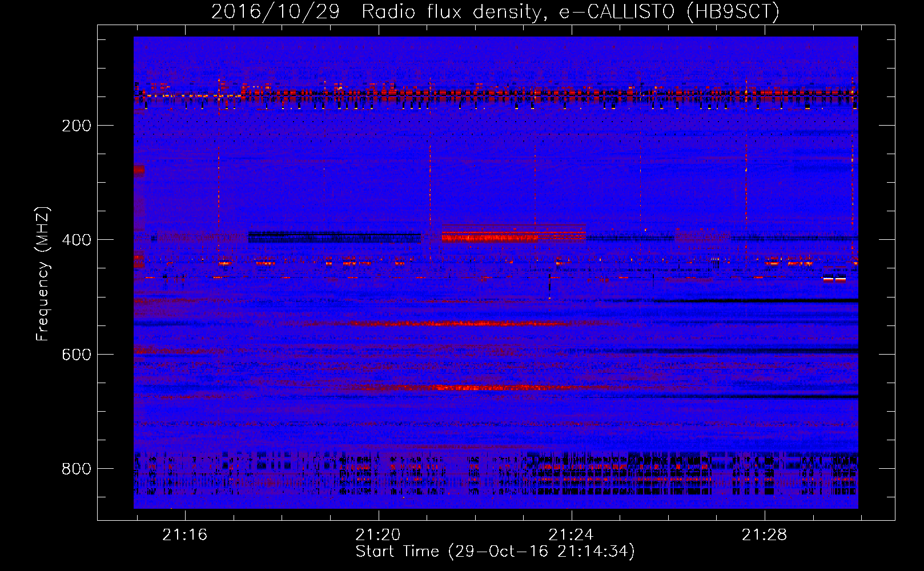Click the 'Frequency (MHZ)' axis label
The image size is (924, 571).
(43, 274)
